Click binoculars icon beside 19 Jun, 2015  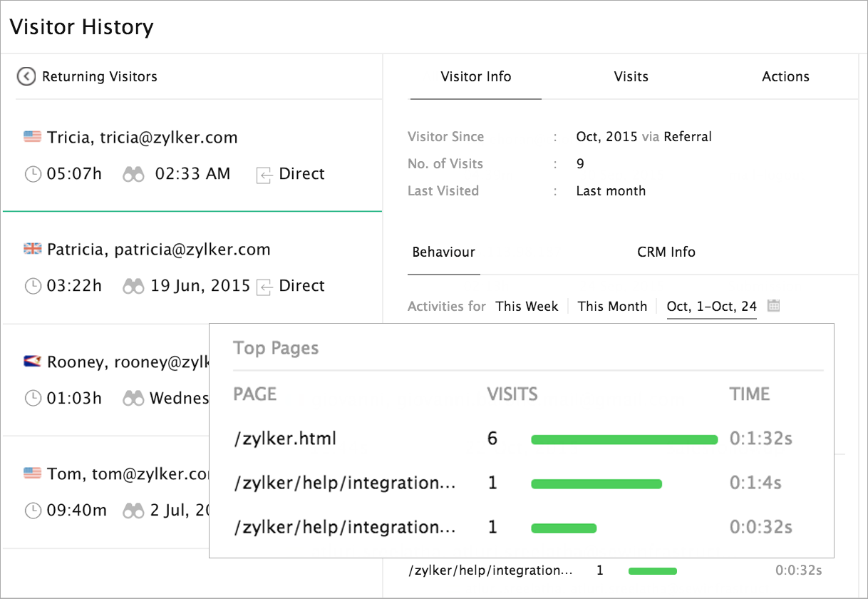tap(133, 286)
